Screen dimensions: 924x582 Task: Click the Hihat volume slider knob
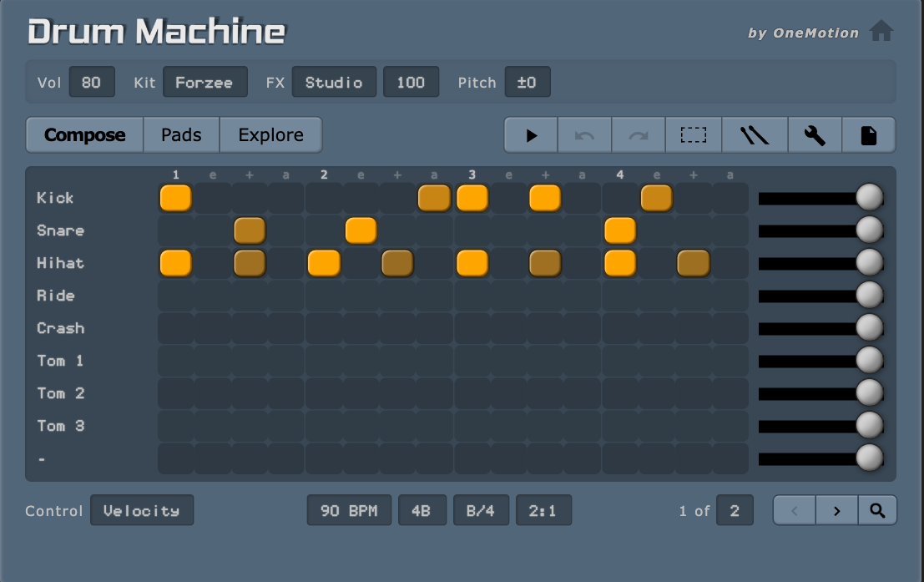(869, 262)
